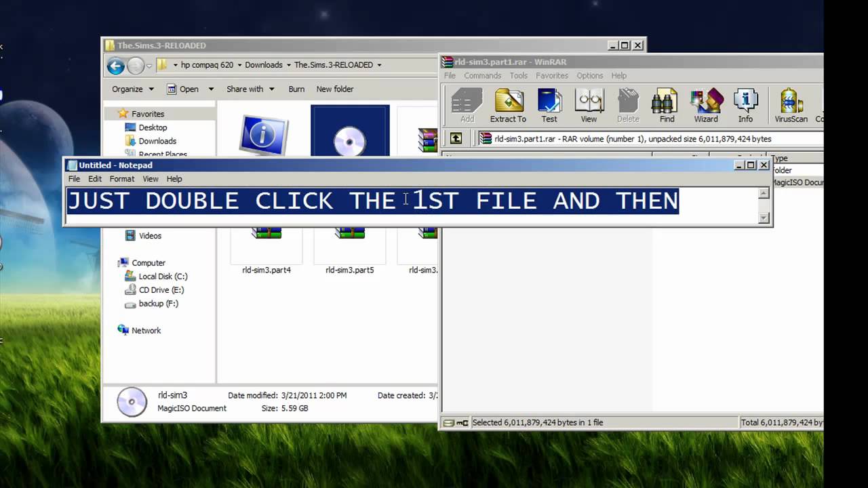Click the Open button in Explorer toolbar
The height and width of the screenshot is (488, 868).
[183, 89]
